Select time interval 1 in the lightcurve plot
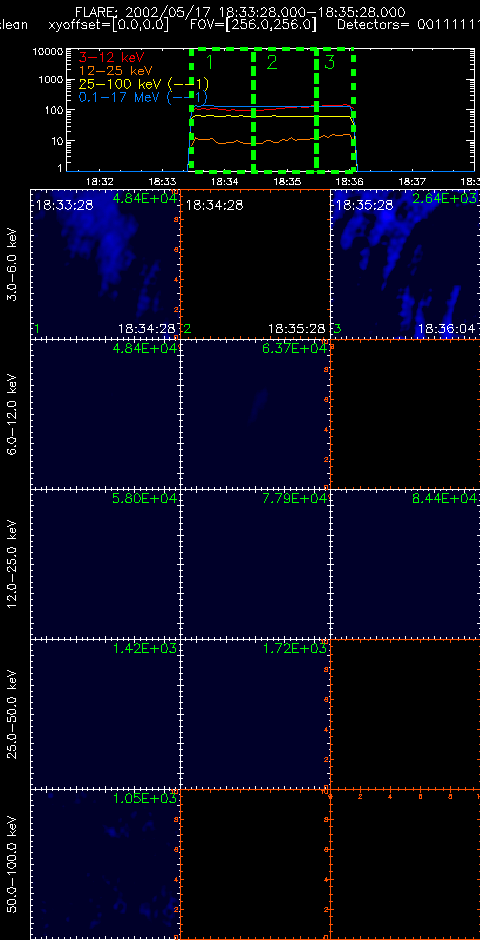 tap(222, 110)
